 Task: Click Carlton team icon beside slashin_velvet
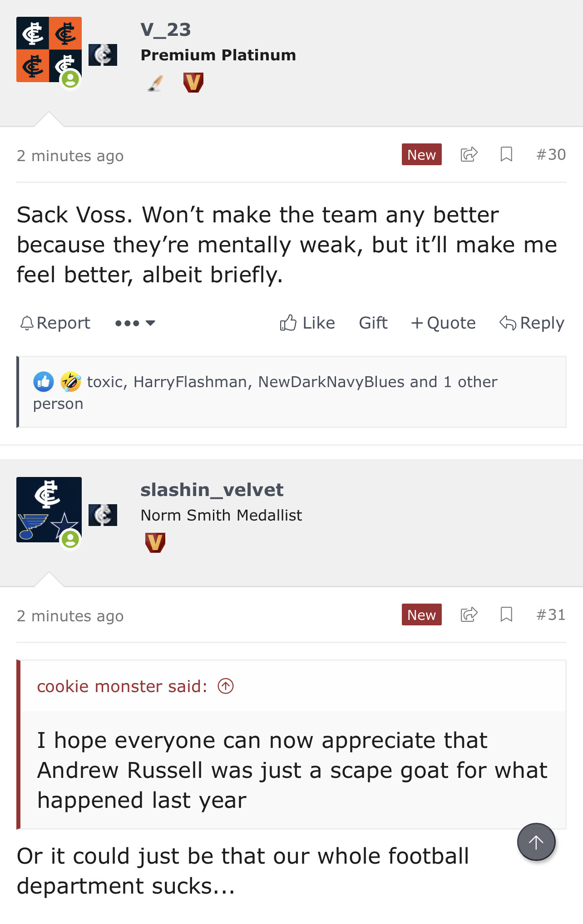pos(103,515)
